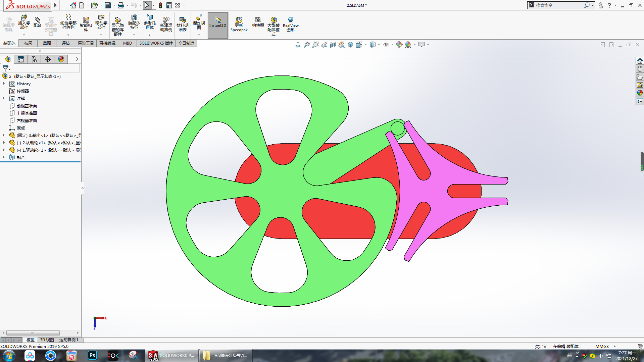
Task: Open dropdown under Insert Components
Action: pos(24,35)
